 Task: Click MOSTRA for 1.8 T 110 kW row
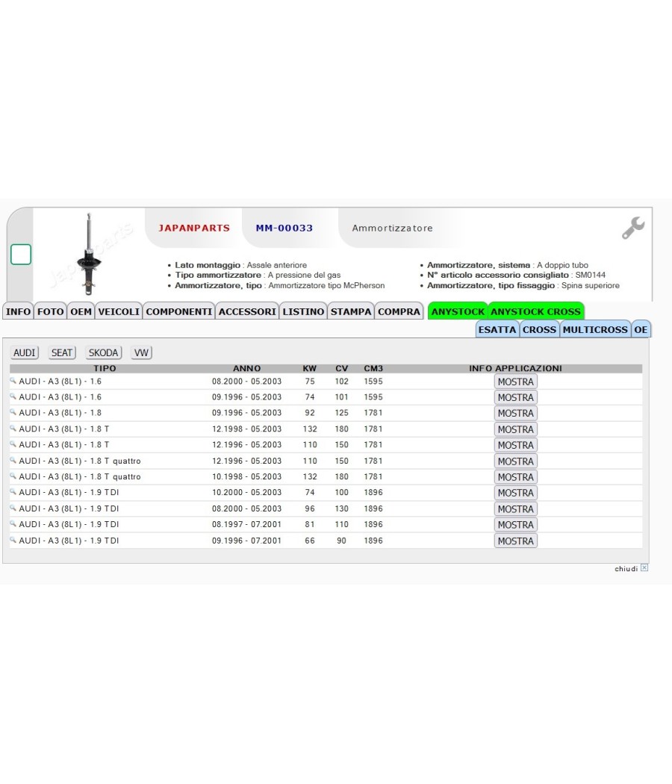click(515, 445)
